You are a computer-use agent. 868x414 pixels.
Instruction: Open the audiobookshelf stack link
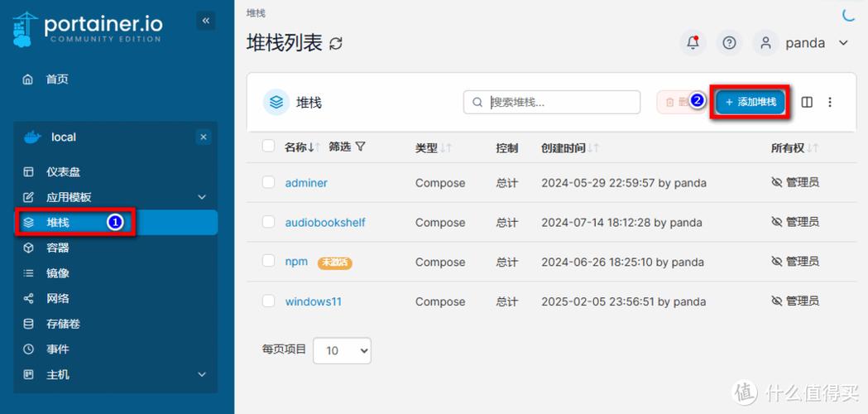click(x=325, y=222)
